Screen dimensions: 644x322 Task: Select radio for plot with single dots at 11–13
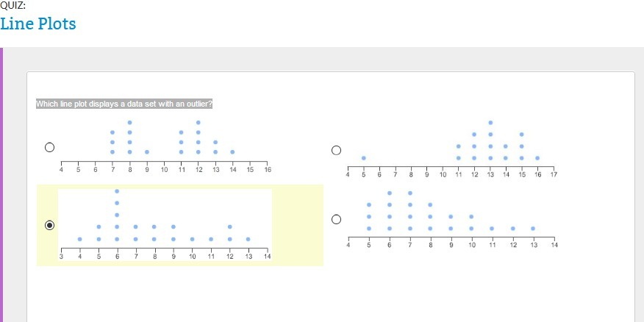(336, 219)
